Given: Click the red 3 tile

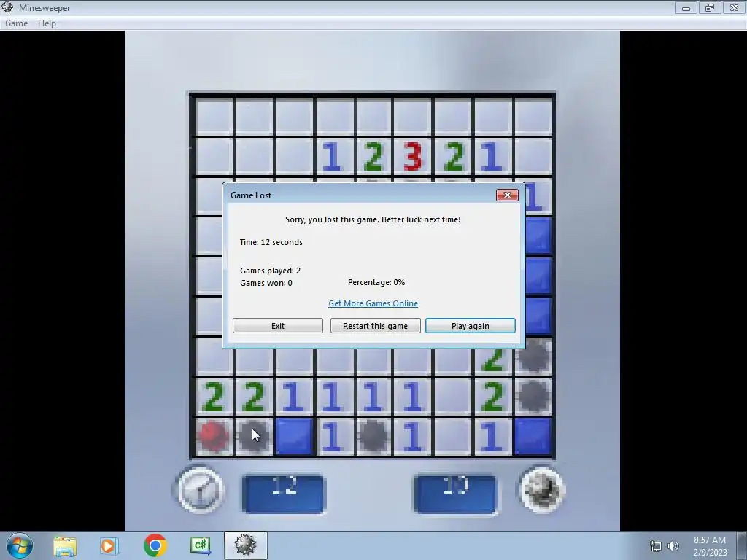Looking at the screenshot, I should 413,156.
